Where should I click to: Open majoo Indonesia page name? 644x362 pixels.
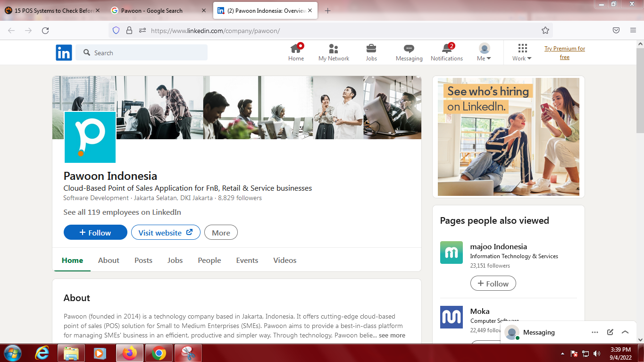pyautogui.click(x=499, y=246)
